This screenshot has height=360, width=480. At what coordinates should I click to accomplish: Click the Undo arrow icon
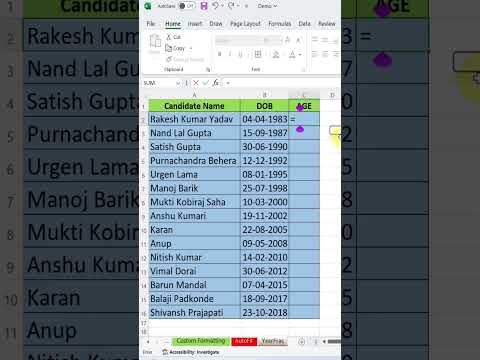pyautogui.click(x=216, y=6)
